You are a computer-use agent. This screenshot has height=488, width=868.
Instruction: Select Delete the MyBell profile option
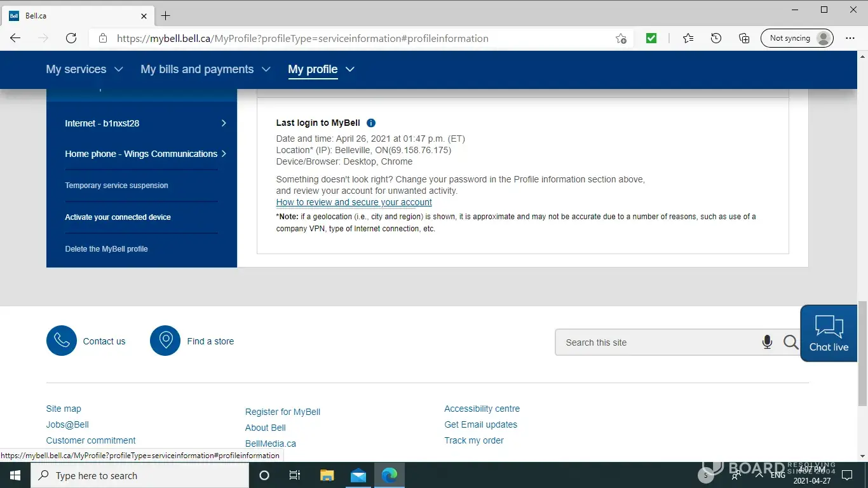pos(106,249)
